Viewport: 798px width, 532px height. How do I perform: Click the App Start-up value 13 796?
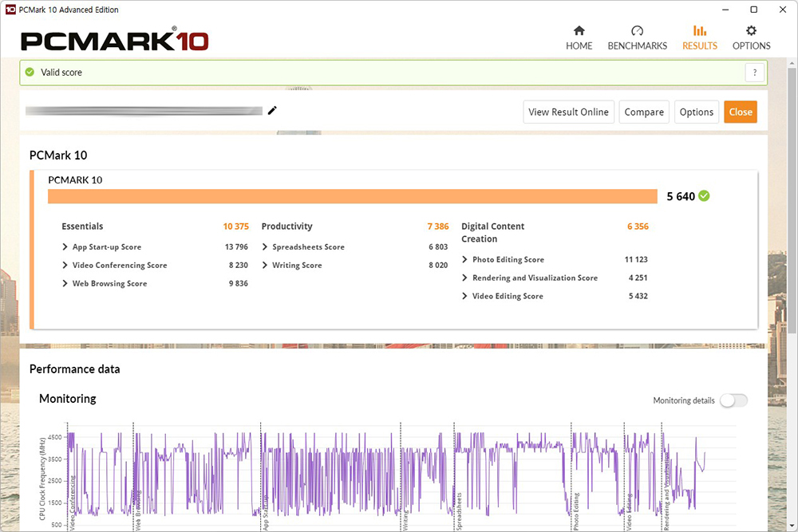236,246
